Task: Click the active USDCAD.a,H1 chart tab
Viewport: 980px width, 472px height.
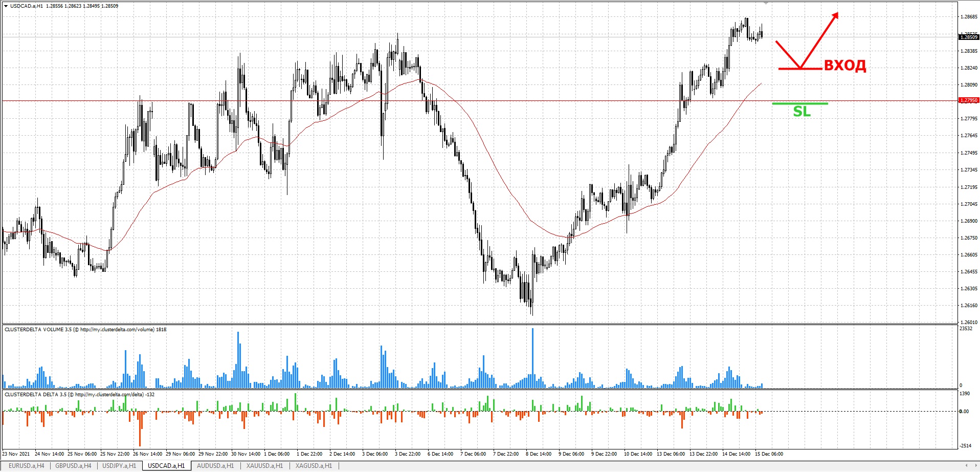Action: 166,466
